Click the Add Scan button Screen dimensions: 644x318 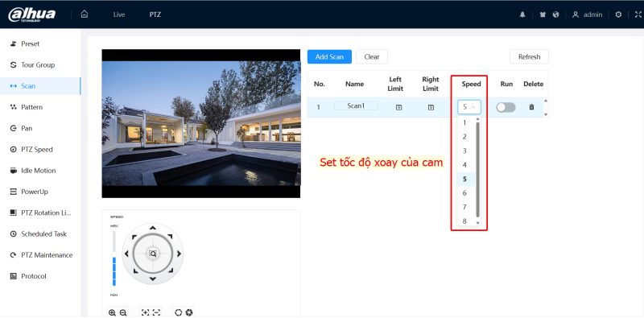point(329,56)
